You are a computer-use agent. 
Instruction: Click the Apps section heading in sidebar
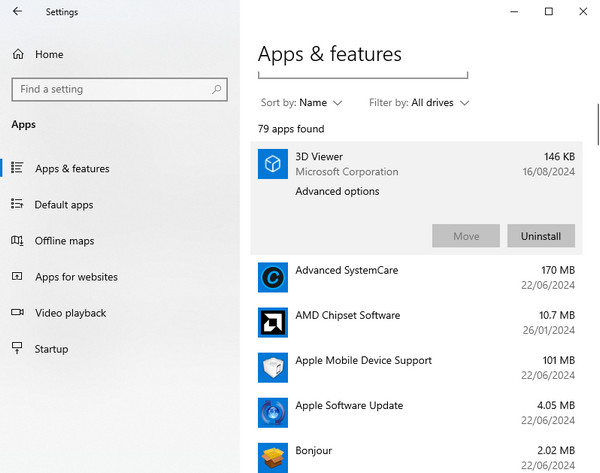pos(23,125)
